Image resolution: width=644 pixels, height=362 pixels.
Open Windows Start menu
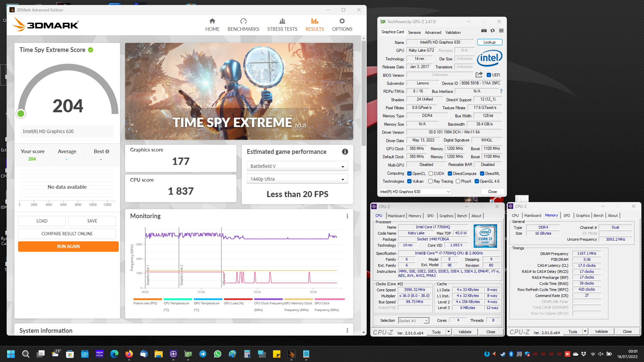11,354
